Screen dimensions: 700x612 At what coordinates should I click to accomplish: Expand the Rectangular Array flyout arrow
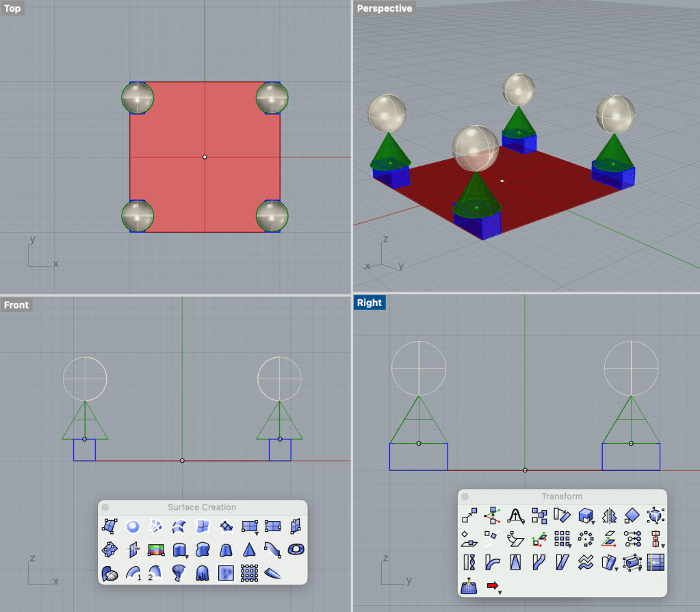tap(569, 545)
